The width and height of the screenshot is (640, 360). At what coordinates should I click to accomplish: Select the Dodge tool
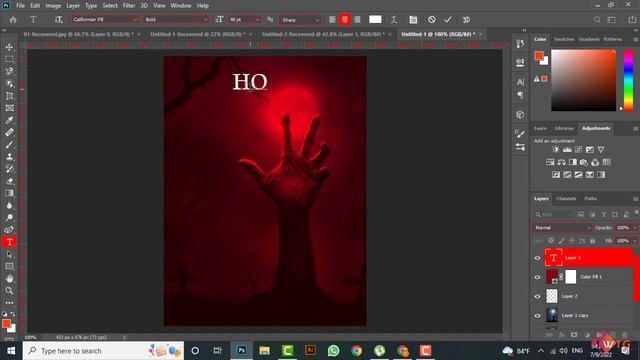point(9,218)
